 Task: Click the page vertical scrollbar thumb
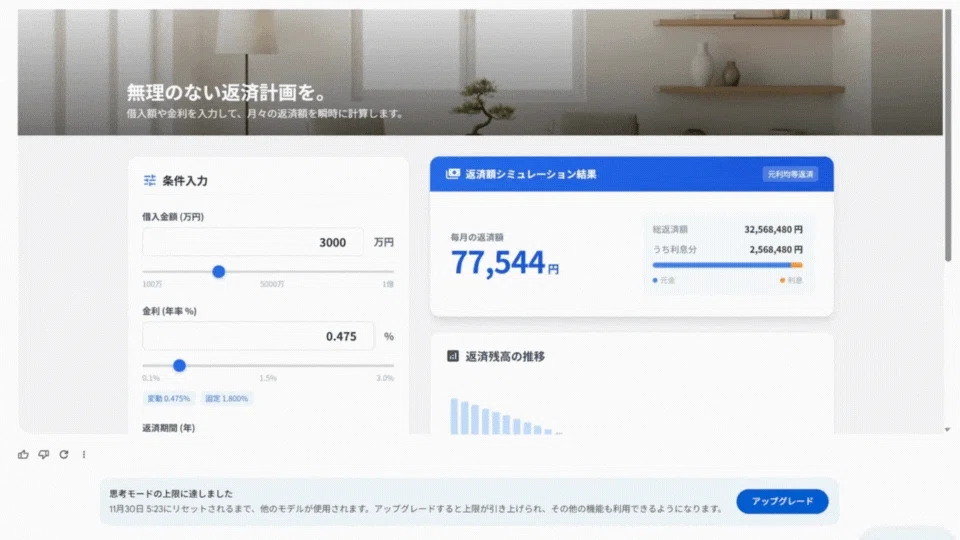(948, 135)
